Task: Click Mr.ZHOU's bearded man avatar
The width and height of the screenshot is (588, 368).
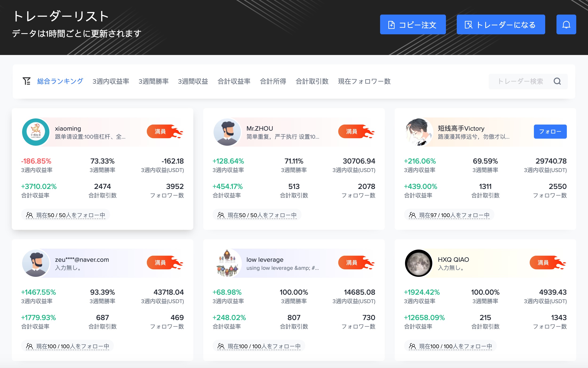Action: pyautogui.click(x=227, y=132)
